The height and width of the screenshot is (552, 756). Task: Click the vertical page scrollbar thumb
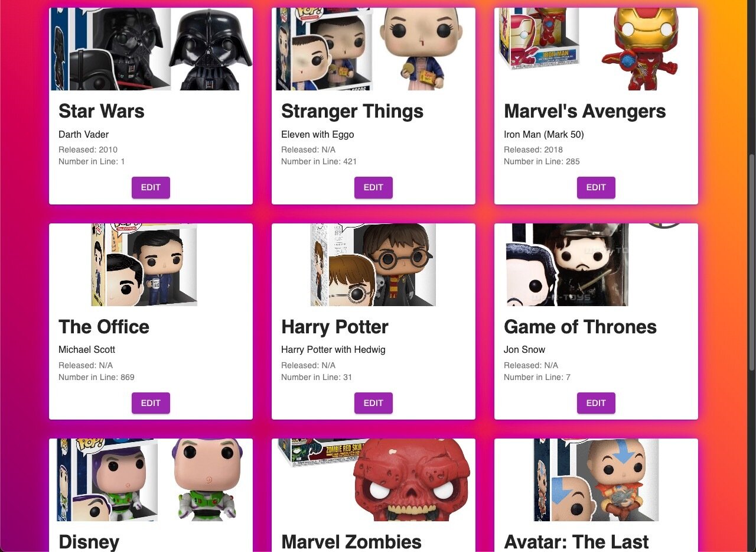click(752, 263)
